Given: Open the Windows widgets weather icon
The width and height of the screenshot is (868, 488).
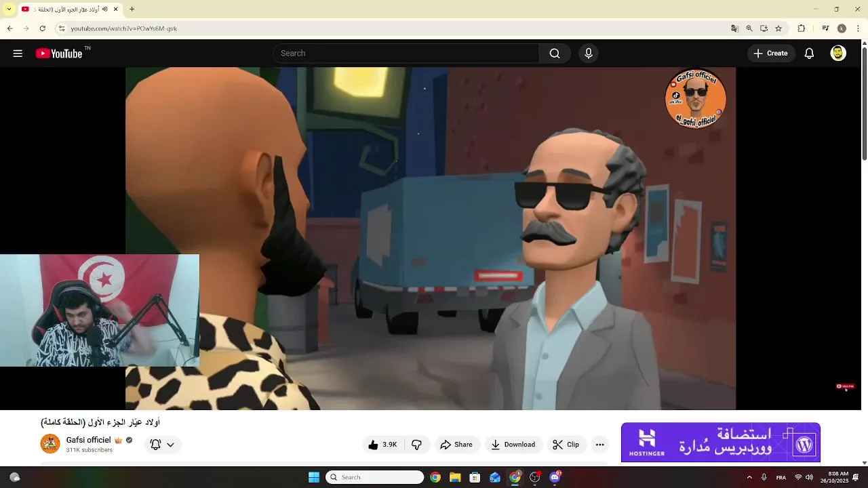Looking at the screenshot, I should tap(14, 477).
